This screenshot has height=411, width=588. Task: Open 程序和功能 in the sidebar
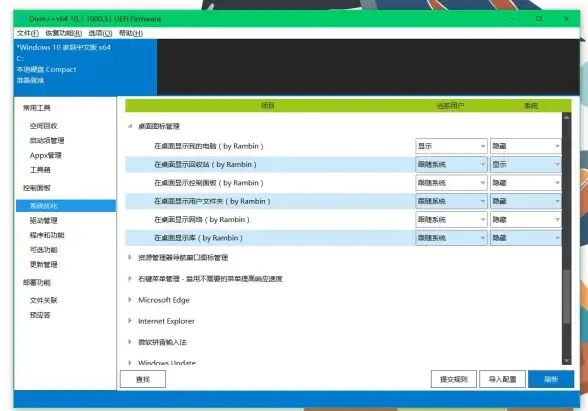47,235
